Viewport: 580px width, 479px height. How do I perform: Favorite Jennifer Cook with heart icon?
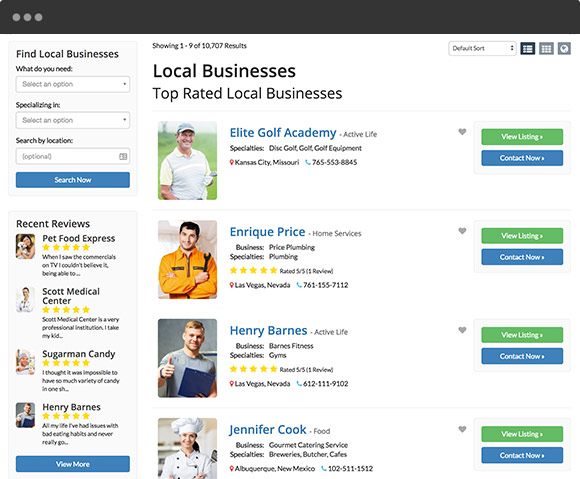(462, 429)
